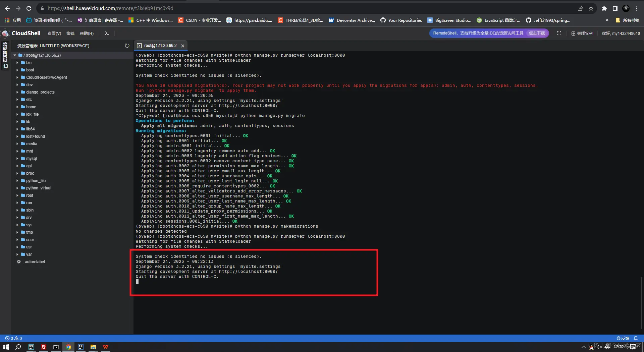
Task: Toggle fullscreen mode icon
Action: (559, 34)
